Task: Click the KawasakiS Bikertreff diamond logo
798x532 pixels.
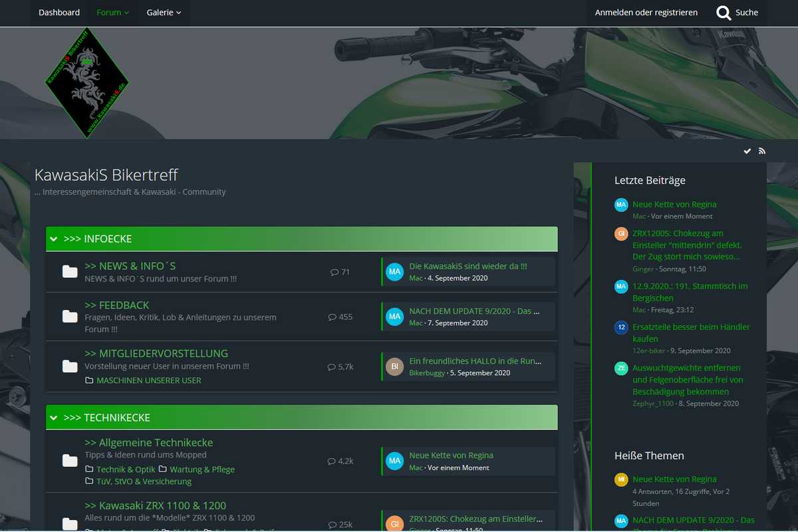Action: click(87, 82)
